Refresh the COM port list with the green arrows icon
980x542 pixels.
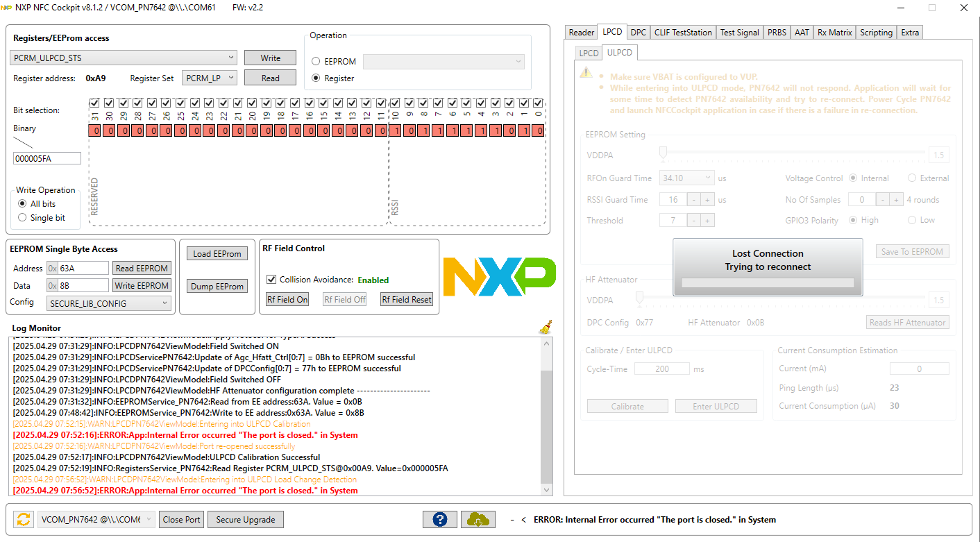click(23, 519)
